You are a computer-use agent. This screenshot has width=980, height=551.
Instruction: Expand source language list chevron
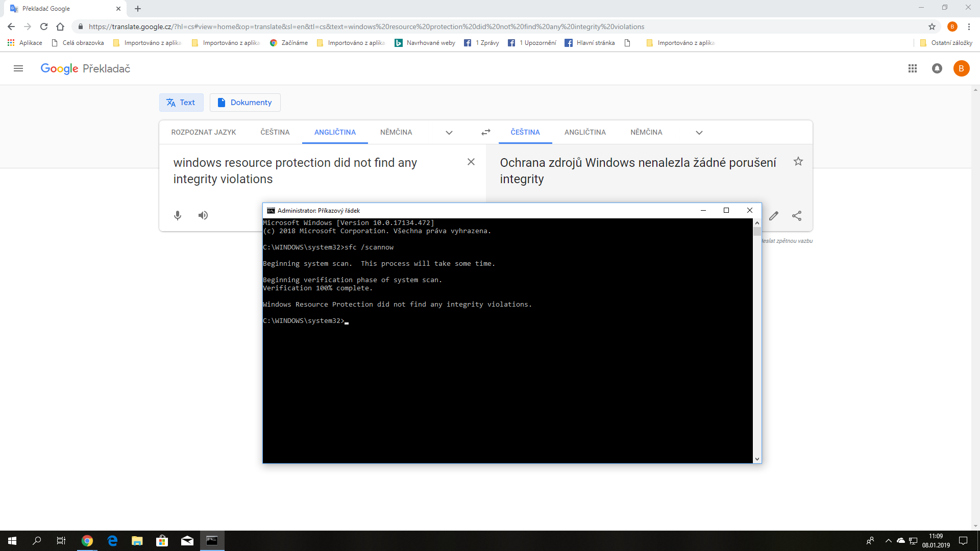[449, 133]
